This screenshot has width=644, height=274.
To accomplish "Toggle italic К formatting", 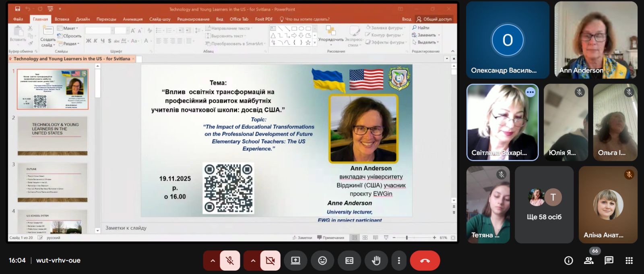I will point(95,41).
